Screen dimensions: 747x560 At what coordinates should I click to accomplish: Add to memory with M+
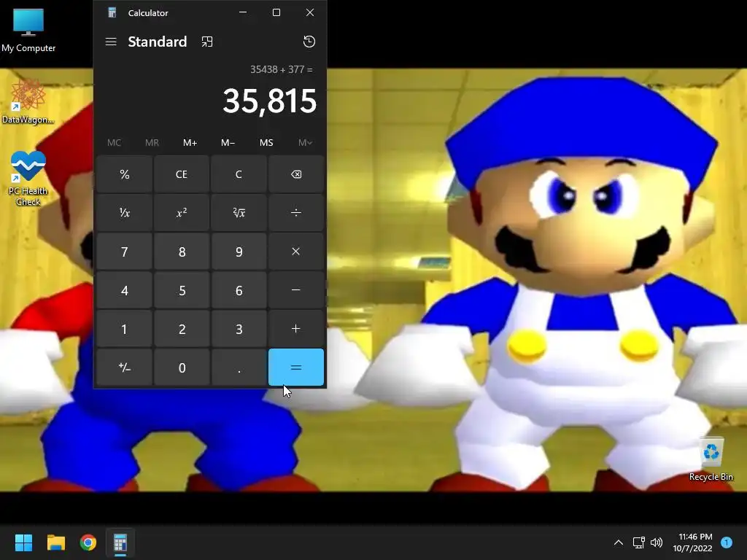[x=190, y=142]
